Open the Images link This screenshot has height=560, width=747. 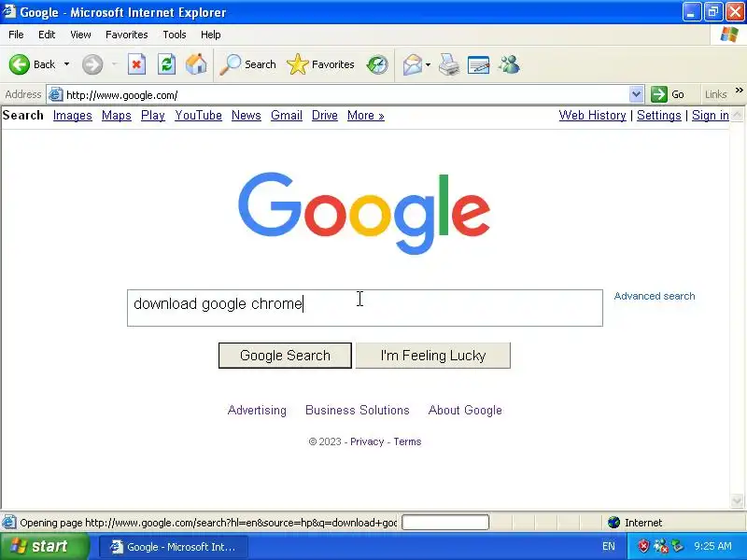(x=73, y=115)
